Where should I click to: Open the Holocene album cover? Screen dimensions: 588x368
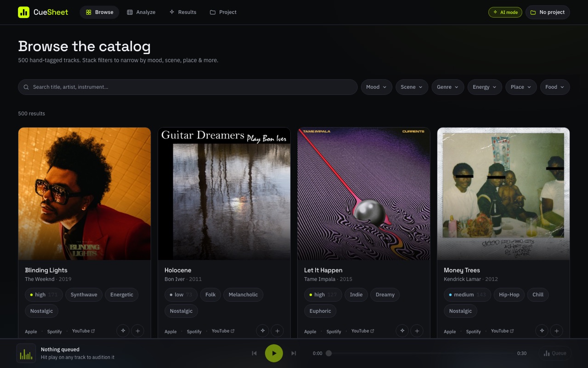(224, 194)
